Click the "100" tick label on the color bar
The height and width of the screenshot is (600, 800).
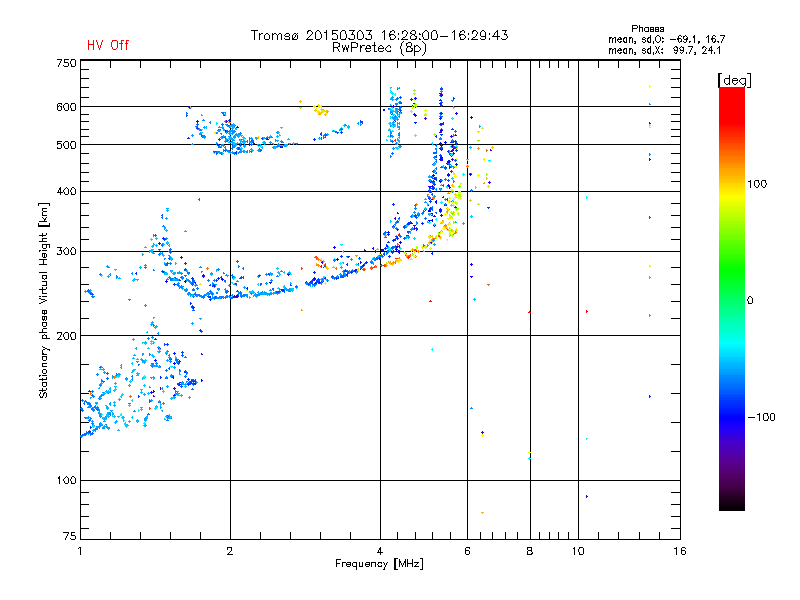tap(757, 184)
